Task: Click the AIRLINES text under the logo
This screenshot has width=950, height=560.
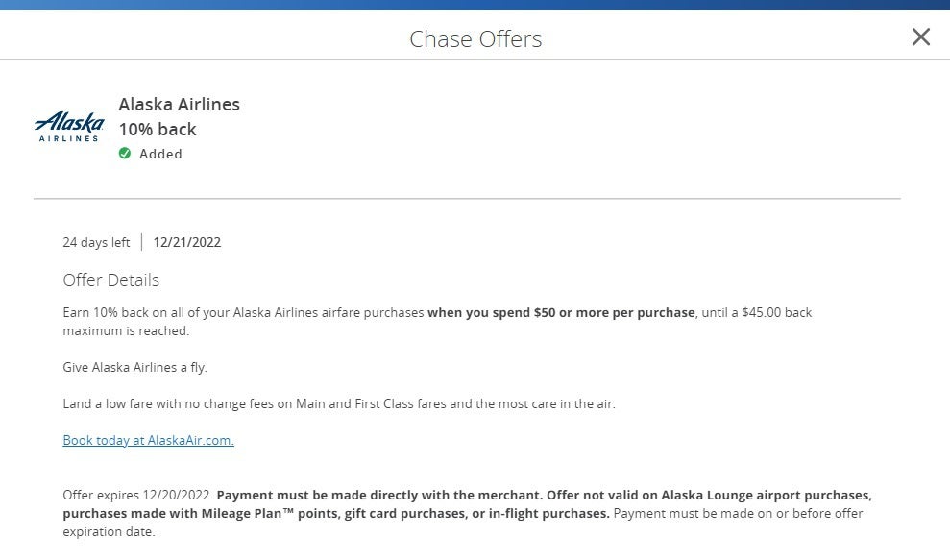Action: pos(69,137)
